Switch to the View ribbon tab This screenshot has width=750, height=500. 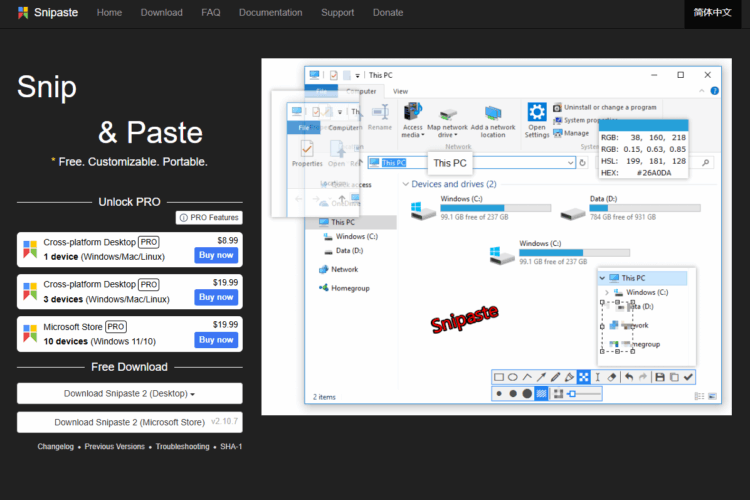[400, 91]
